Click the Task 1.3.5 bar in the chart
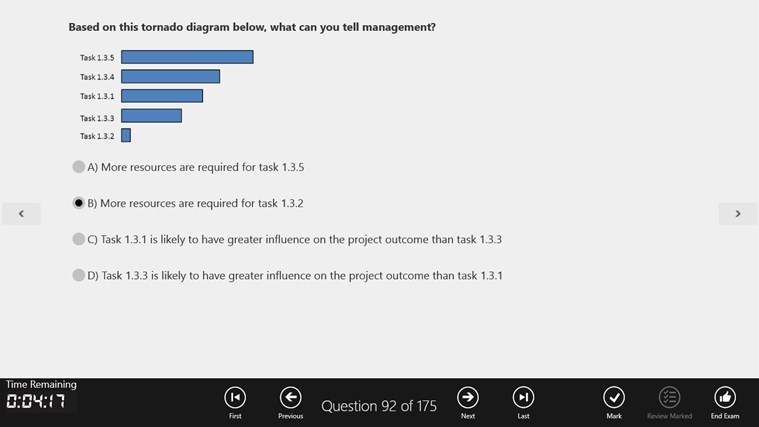 click(x=187, y=57)
